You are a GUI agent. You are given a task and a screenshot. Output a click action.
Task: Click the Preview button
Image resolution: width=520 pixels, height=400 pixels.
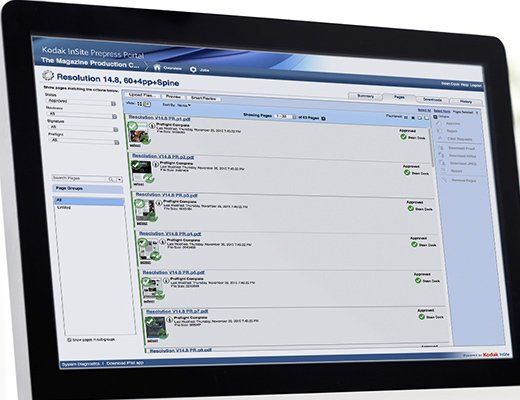coord(173,97)
